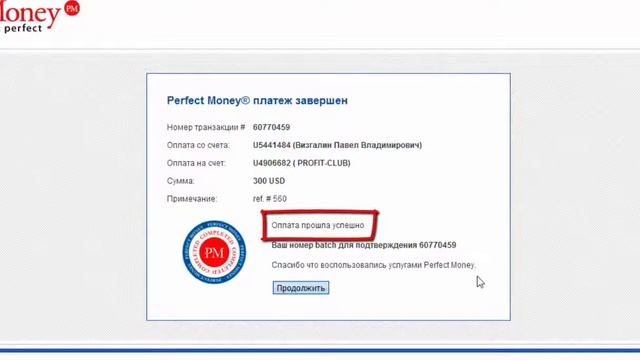
Task: Click the batch confirmation number line
Action: click(364, 245)
